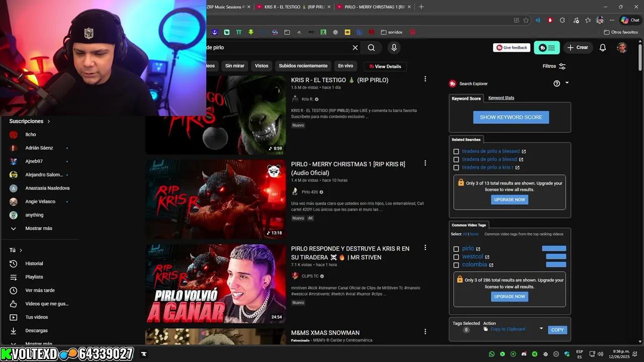
Task: Open Ver más tarde in sidebar
Action: [40, 290]
